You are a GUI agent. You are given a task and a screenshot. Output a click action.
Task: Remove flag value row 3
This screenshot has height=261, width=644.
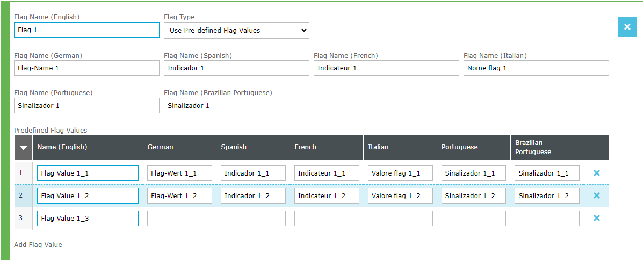[596, 218]
